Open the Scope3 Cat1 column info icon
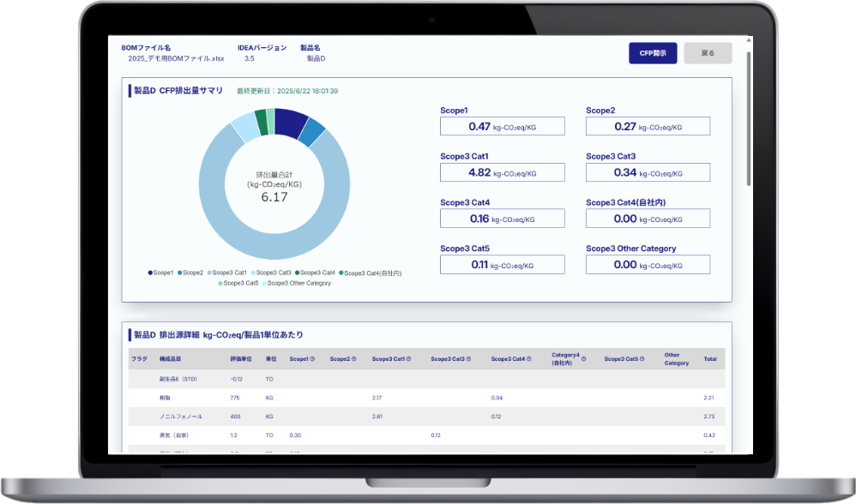 pyautogui.click(x=408, y=359)
